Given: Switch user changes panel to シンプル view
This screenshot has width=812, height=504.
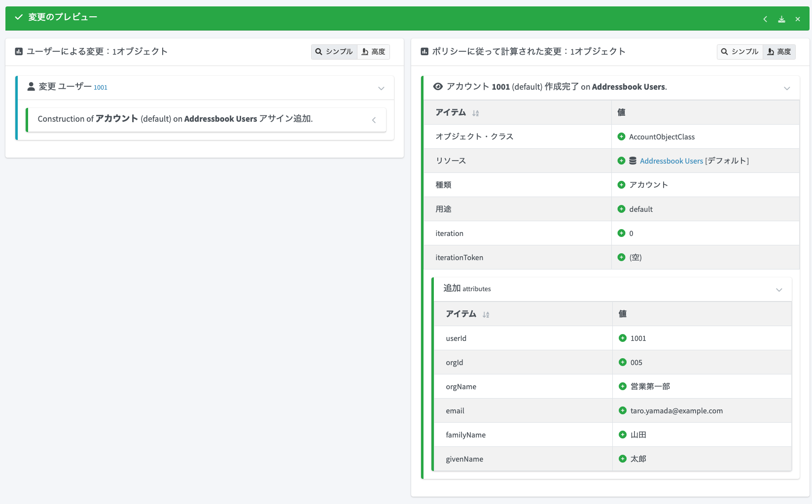Looking at the screenshot, I should pos(334,52).
